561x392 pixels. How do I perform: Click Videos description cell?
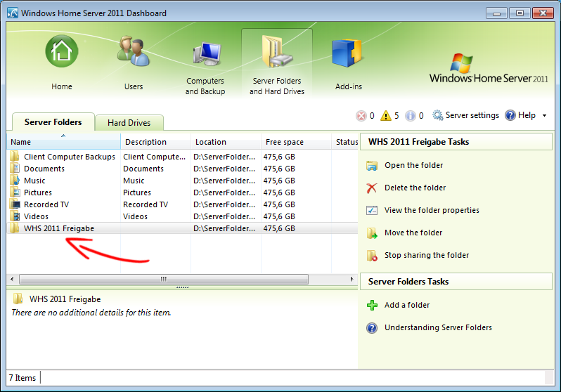click(x=135, y=216)
